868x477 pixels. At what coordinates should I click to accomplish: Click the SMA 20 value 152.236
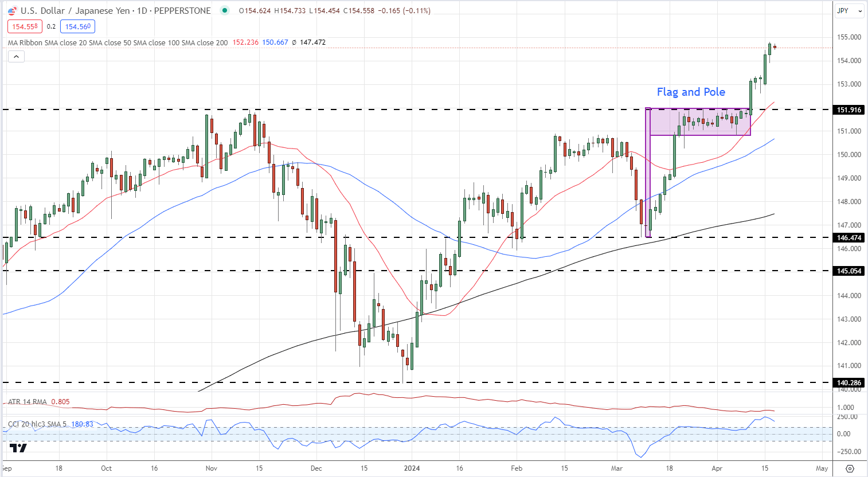pos(245,42)
